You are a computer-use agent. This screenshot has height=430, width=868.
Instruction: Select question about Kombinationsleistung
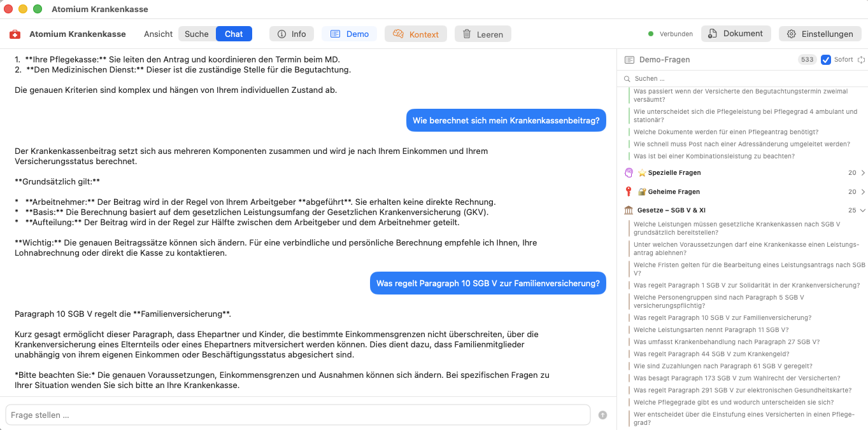coord(714,156)
